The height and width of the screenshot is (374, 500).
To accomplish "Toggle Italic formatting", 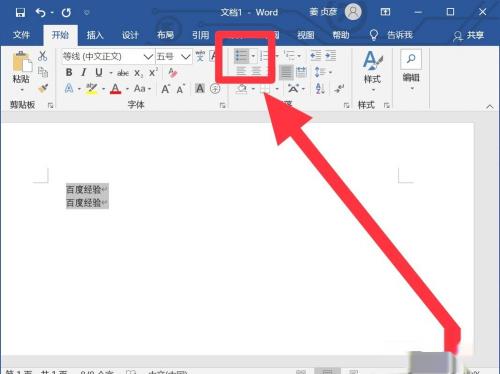I will [84, 72].
